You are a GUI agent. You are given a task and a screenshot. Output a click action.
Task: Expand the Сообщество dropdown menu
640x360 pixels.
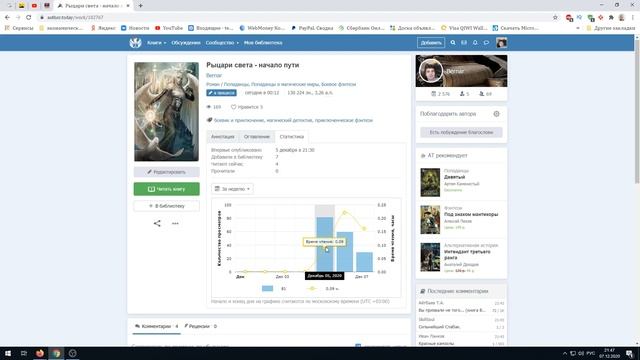(222, 42)
